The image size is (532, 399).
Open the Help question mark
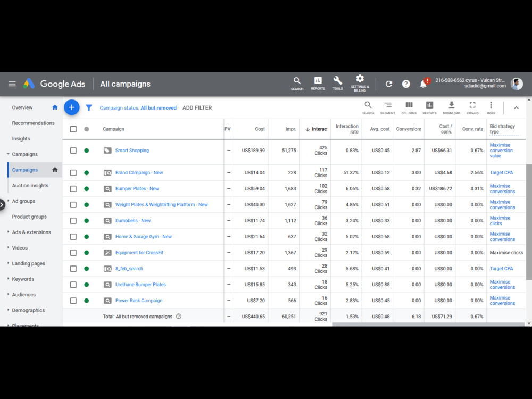406,84
